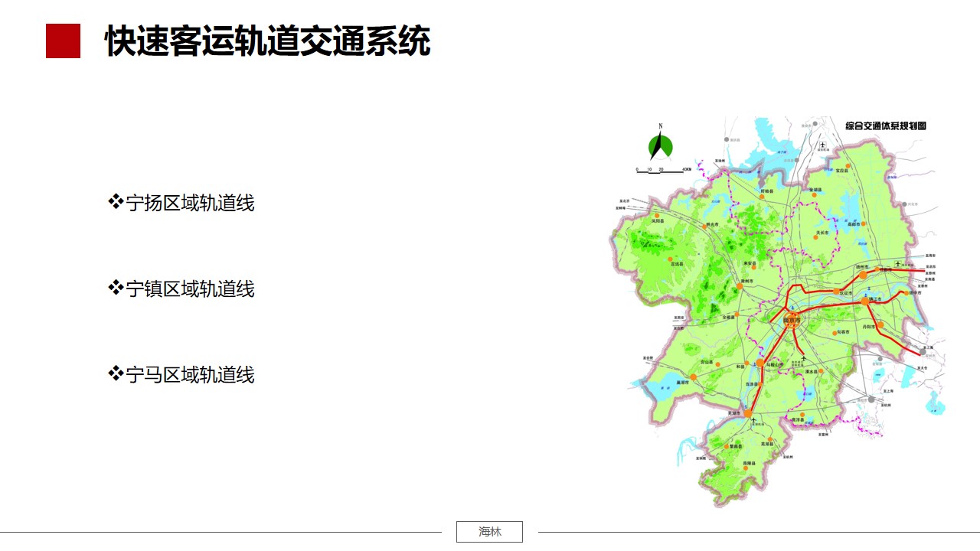The image size is (980, 551).
Task: Click the map title 综合交通体系规划图
Action: [885, 126]
